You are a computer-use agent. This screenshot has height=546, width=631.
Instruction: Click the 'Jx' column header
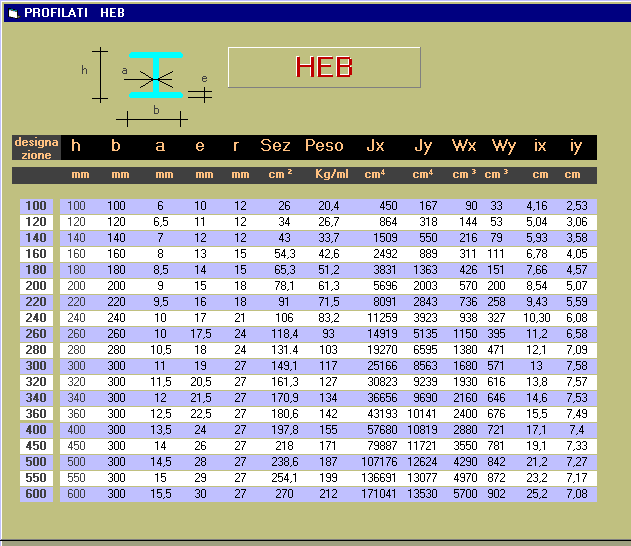(x=375, y=147)
